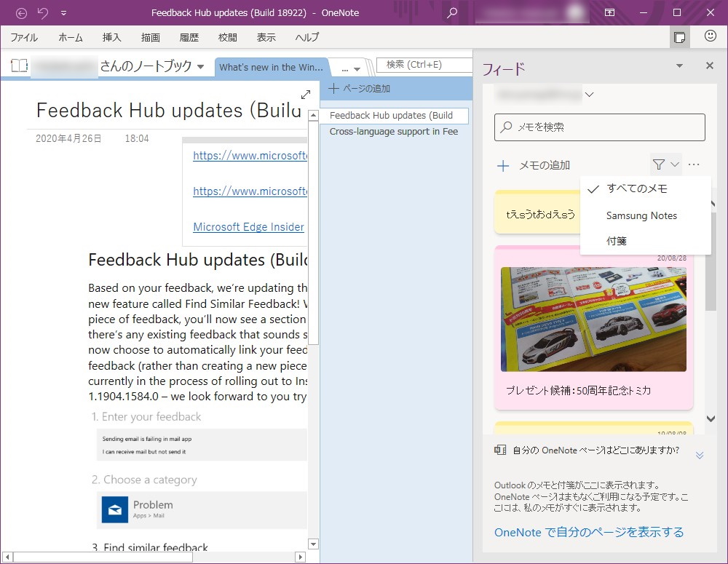
Task: Click the date 2020年4月26日
Action: coord(68,138)
